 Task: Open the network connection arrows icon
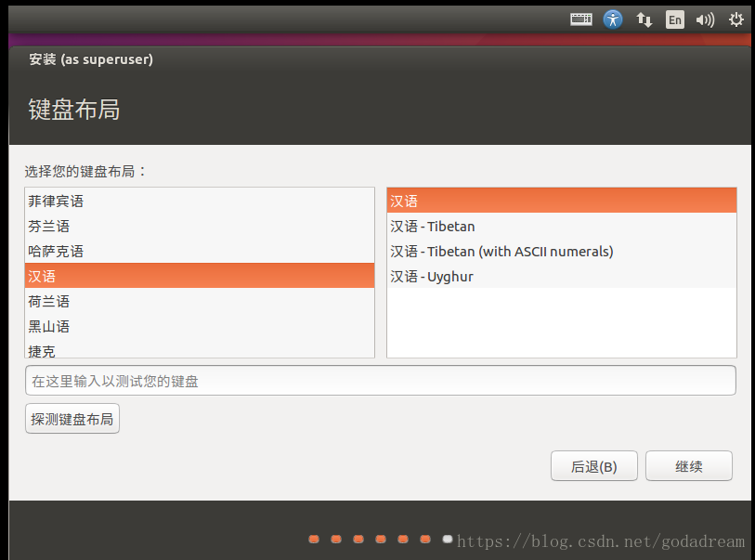[644, 20]
